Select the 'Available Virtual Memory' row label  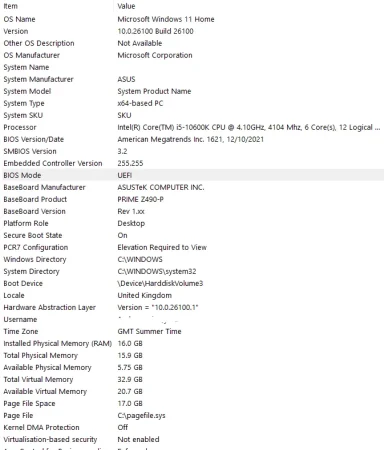coord(45,392)
